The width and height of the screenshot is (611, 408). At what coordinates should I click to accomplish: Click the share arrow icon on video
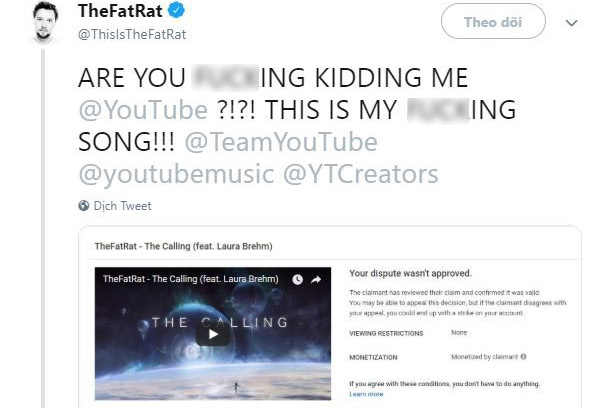(316, 280)
